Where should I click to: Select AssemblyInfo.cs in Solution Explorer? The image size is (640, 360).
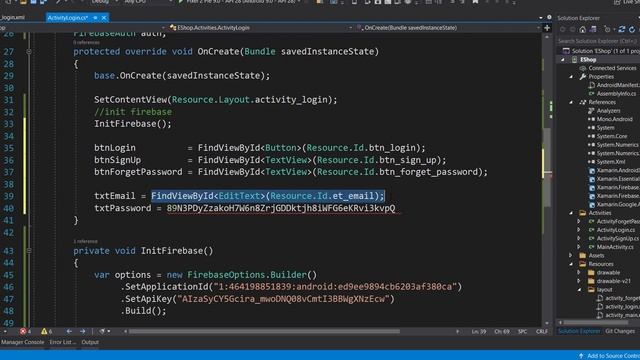pos(616,93)
